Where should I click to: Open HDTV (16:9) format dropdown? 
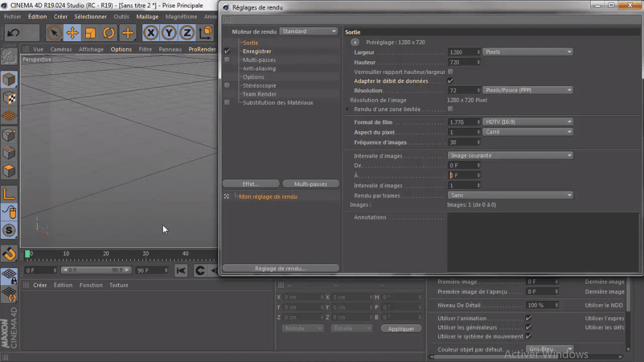[x=528, y=122]
